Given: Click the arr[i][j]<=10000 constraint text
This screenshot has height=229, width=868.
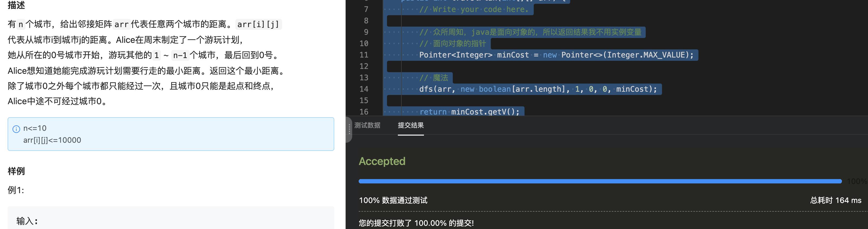Looking at the screenshot, I should (x=52, y=140).
